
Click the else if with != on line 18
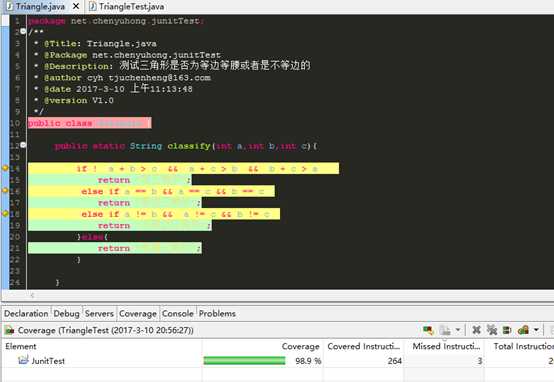pos(154,214)
